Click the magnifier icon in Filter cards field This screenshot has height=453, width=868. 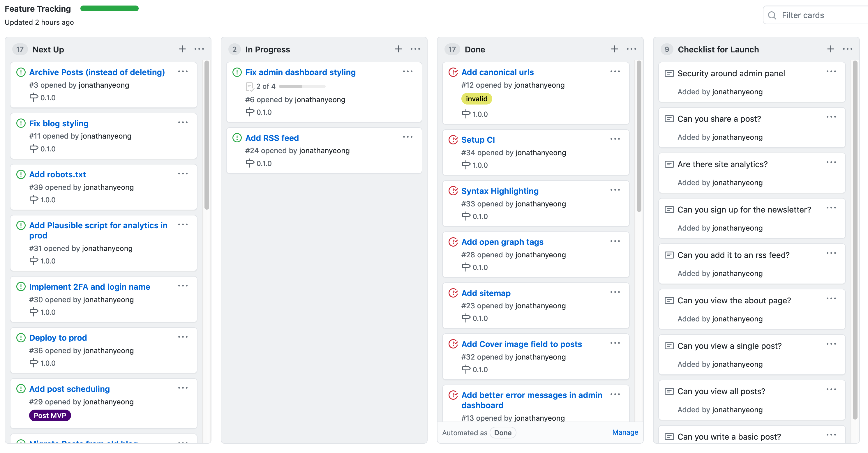click(x=772, y=15)
